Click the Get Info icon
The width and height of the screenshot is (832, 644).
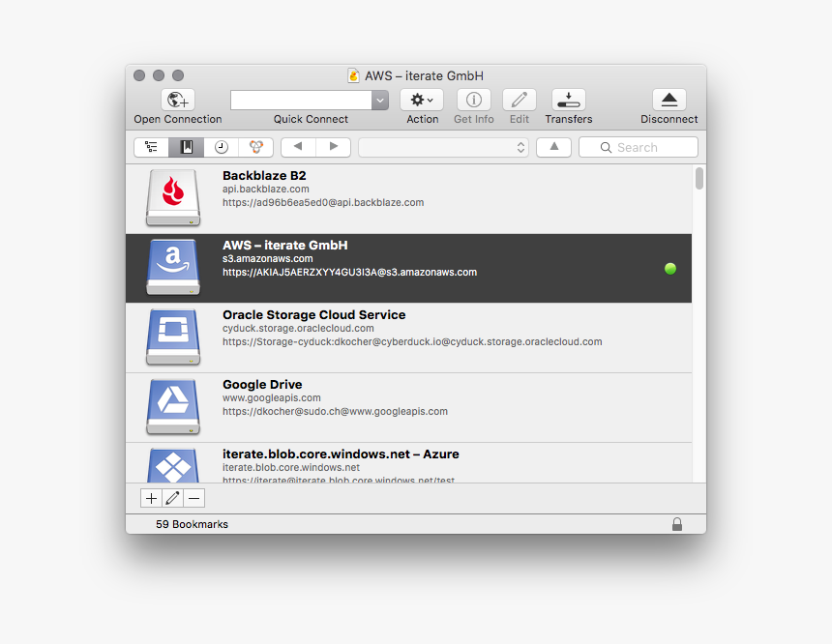pyautogui.click(x=473, y=100)
